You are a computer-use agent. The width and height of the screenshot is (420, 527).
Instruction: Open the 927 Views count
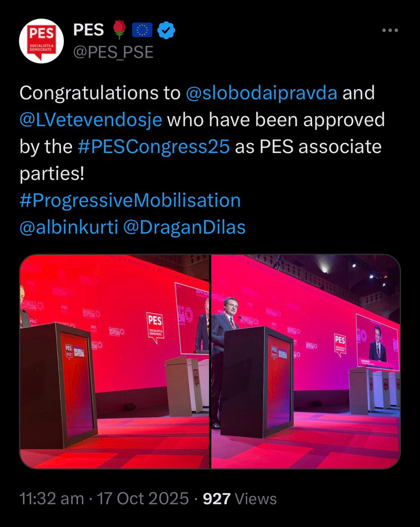click(240, 499)
